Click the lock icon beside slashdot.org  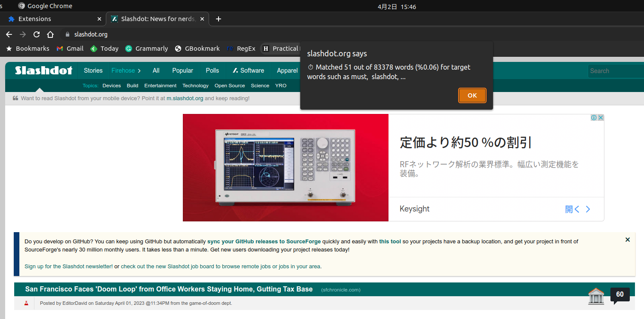click(x=67, y=34)
